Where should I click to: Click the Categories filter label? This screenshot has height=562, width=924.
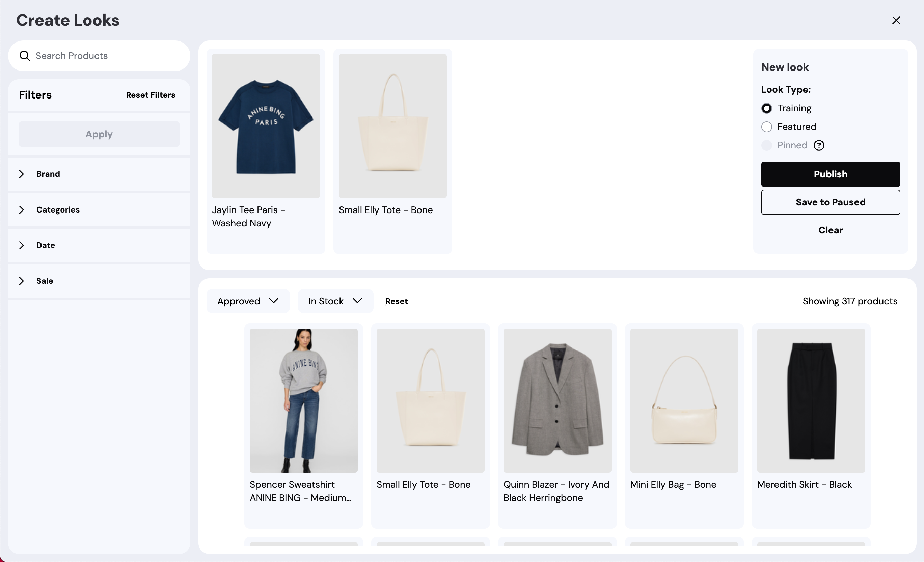58,209
